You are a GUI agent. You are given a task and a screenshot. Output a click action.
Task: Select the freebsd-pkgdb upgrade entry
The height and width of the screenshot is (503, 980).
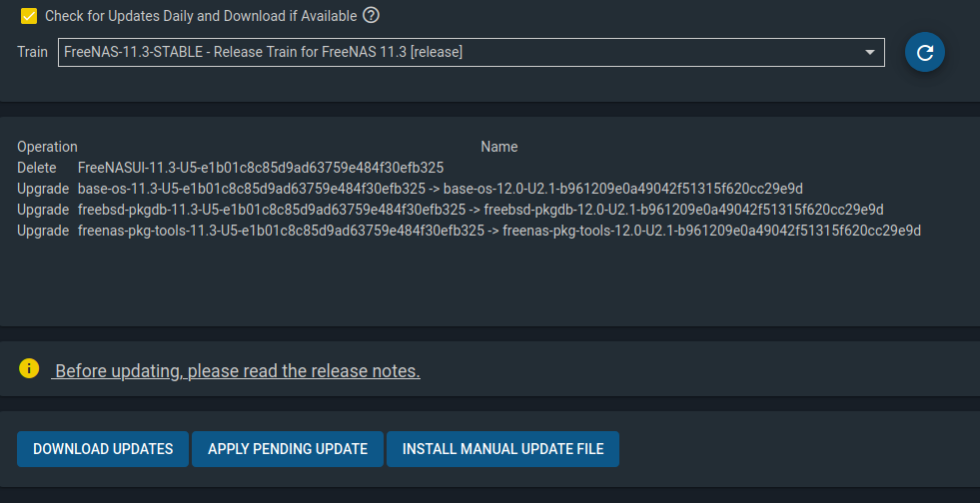[481, 209]
